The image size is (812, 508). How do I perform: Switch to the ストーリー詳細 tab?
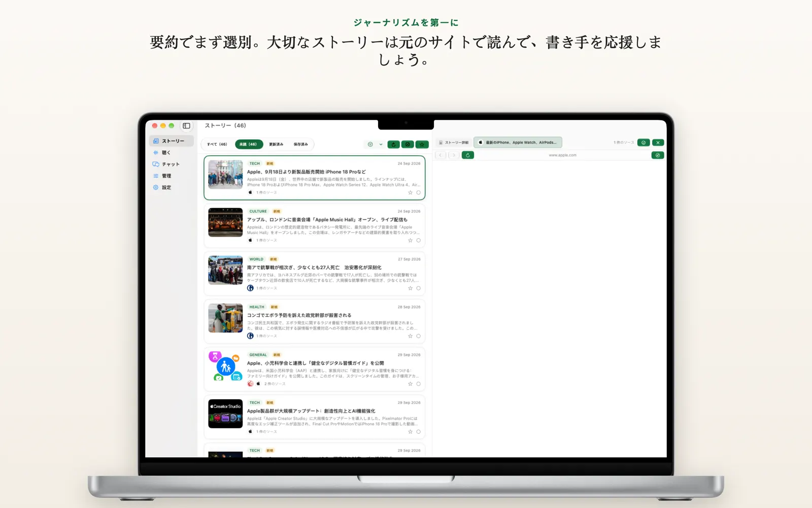pyautogui.click(x=454, y=143)
